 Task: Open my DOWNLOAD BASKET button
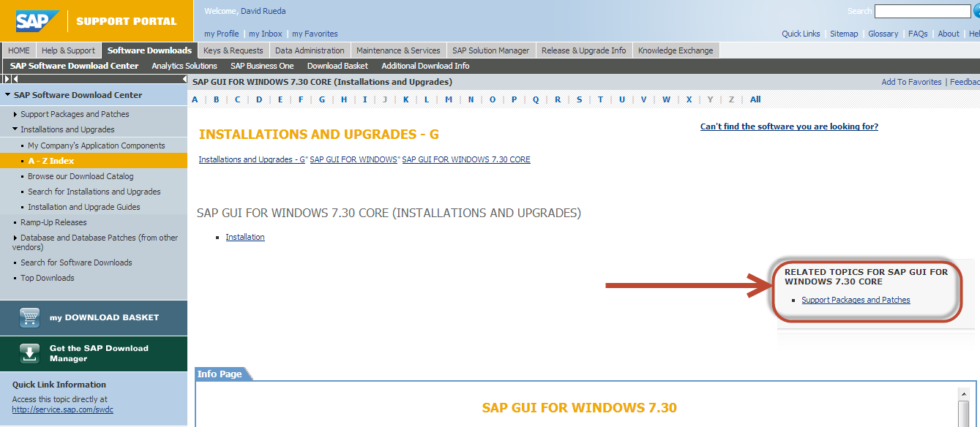click(94, 318)
